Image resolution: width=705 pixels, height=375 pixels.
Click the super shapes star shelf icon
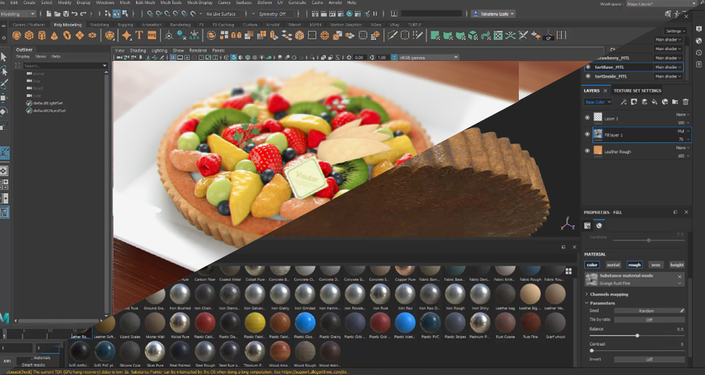127,35
